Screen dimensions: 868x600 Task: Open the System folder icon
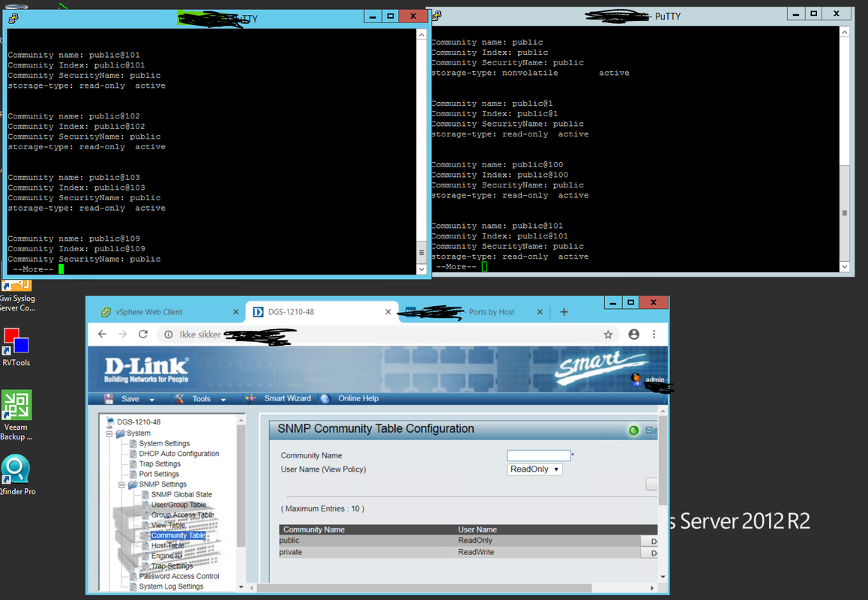click(x=120, y=433)
